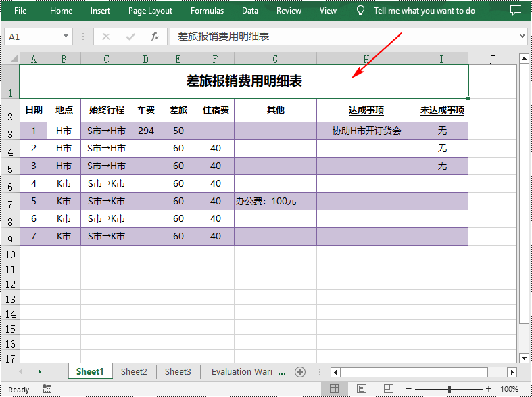Click the zoom in plus button
The width and height of the screenshot is (532, 397).
[x=488, y=389]
